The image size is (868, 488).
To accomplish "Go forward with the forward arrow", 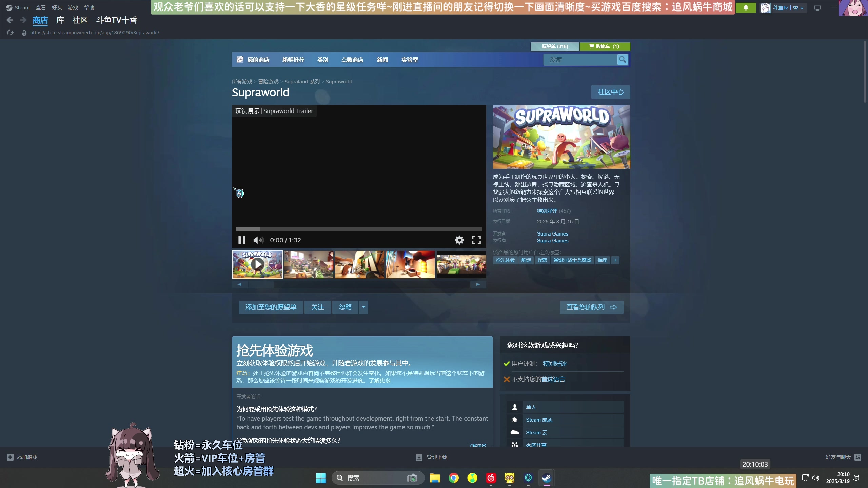I will 23,20.
